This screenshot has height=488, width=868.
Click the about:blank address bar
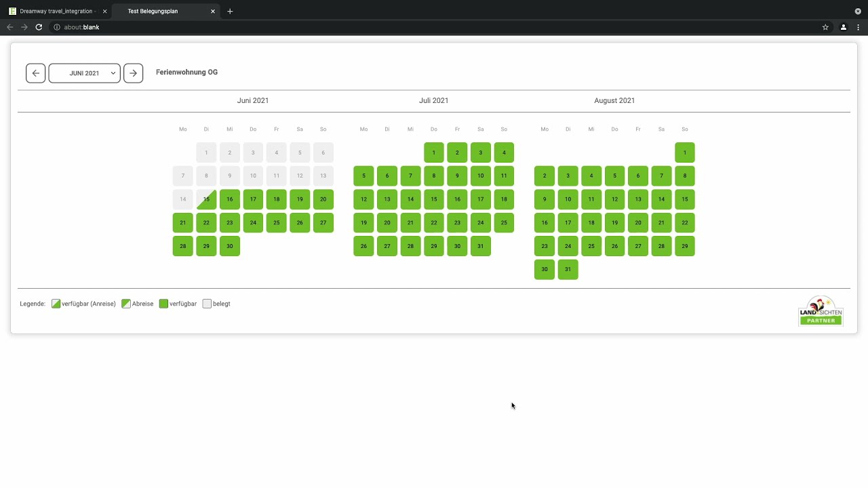(434, 27)
